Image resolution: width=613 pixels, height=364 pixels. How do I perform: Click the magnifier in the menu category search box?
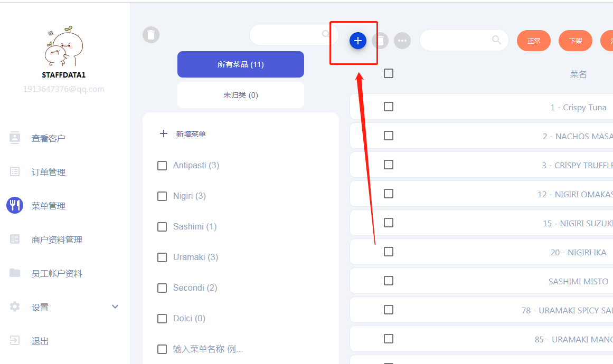(x=326, y=34)
